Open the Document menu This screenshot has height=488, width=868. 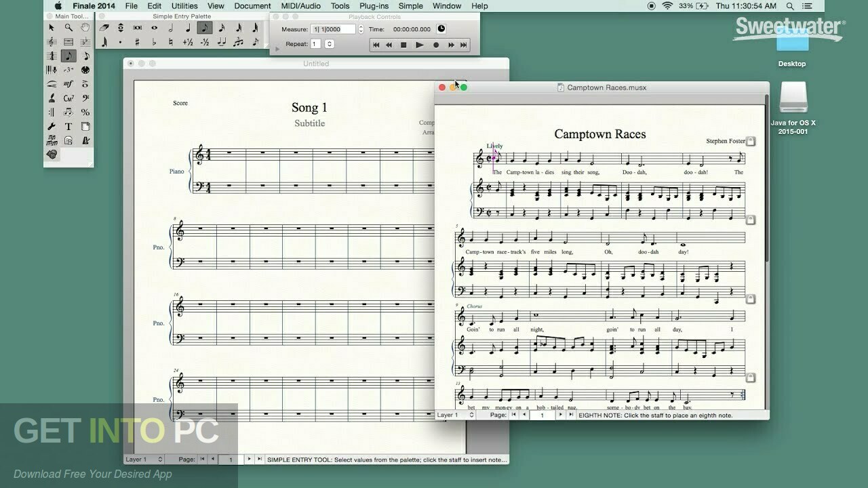tap(252, 6)
